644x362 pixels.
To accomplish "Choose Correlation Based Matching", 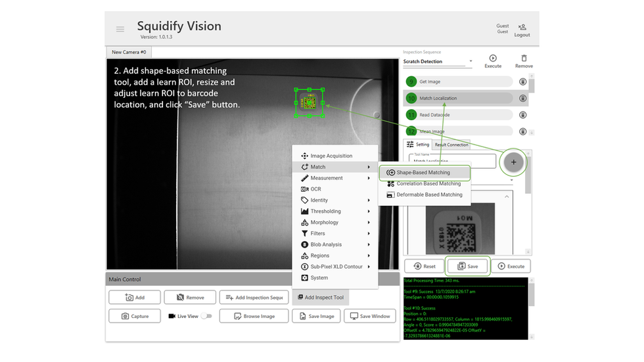I will 425,183.
